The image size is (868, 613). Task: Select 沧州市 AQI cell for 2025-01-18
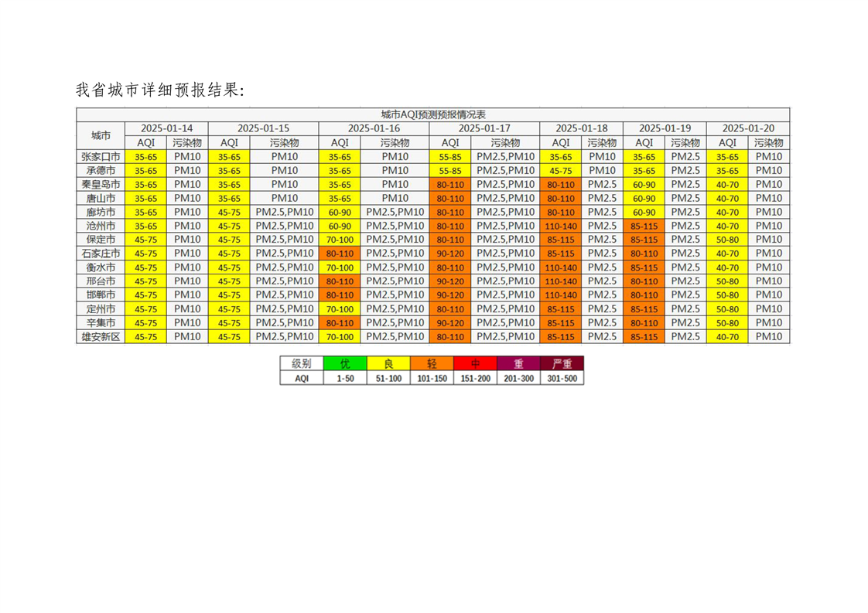coord(561,226)
